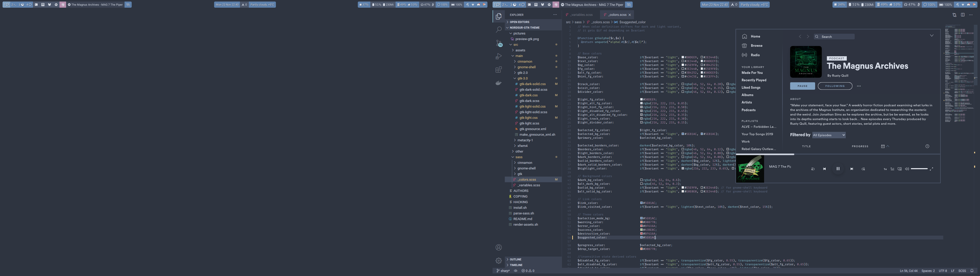
Task: Open Spotify connect to a device
Action: (900, 169)
